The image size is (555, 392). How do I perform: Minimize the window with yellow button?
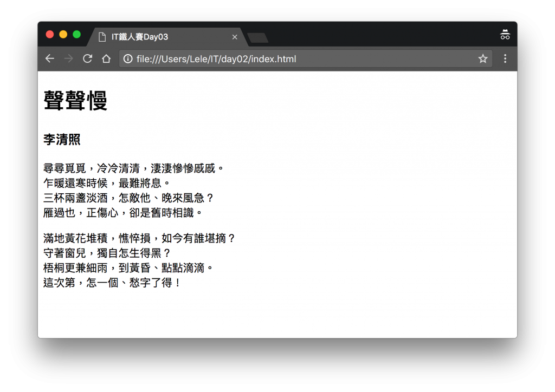click(x=63, y=34)
